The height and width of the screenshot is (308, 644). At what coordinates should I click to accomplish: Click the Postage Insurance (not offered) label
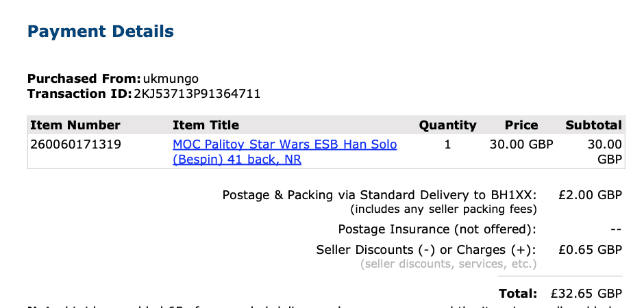coord(437,229)
